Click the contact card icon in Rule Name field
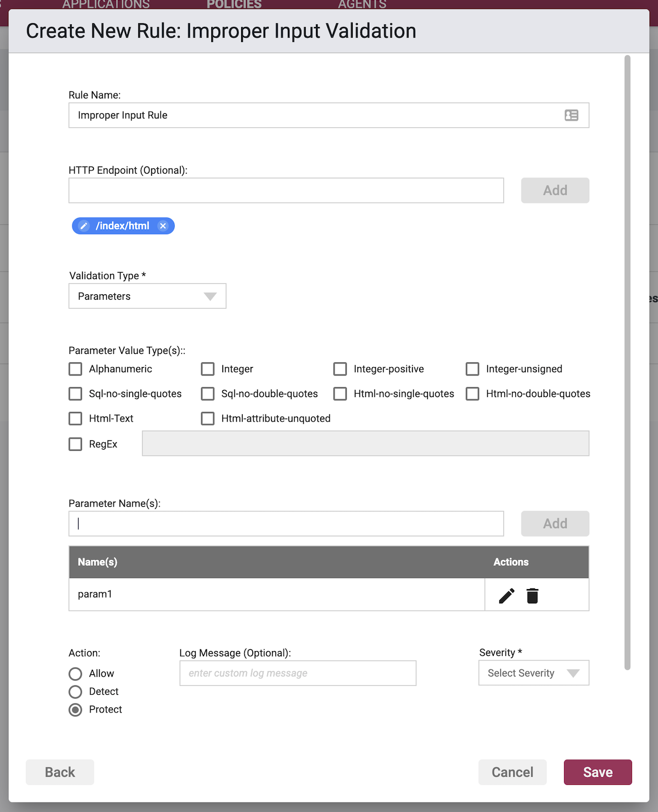The height and width of the screenshot is (812, 658). 571,115
